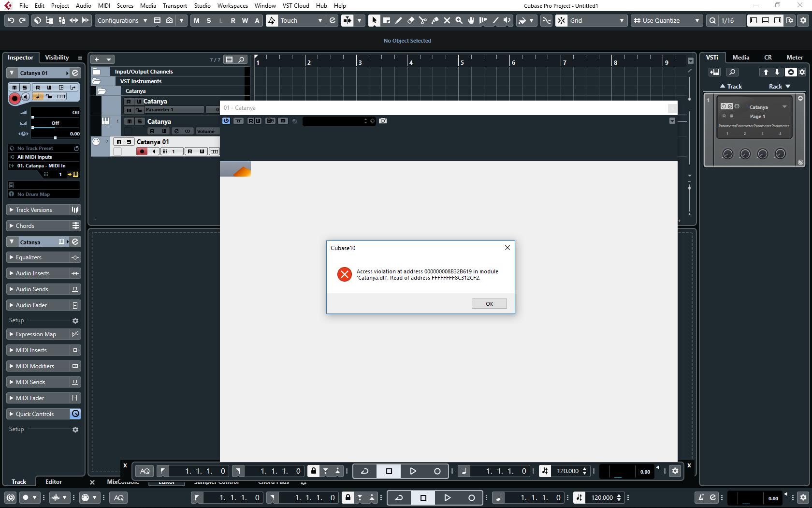The image size is (812, 508).
Task: Select the Range Selection tool
Action: coord(387,20)
